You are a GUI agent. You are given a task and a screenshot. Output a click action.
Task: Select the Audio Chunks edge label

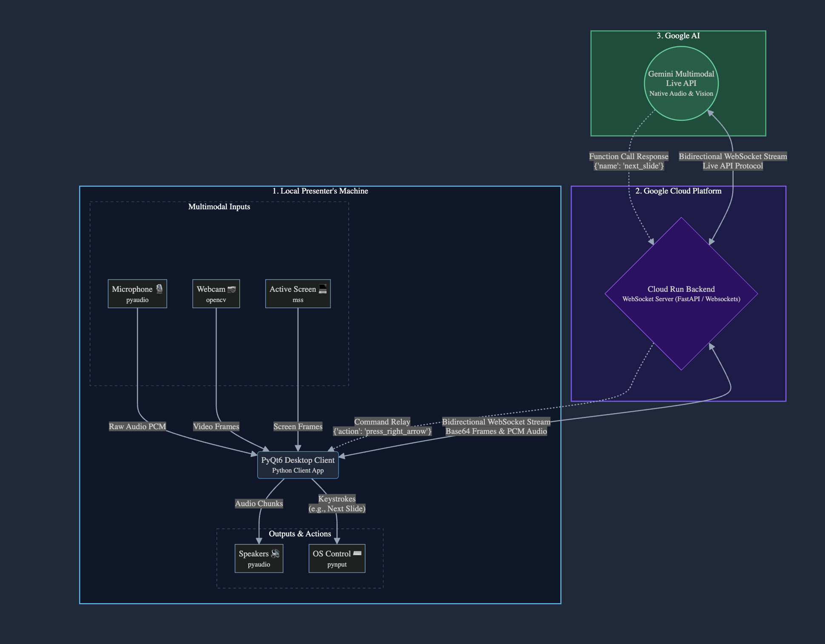click(x=259, y=503)
